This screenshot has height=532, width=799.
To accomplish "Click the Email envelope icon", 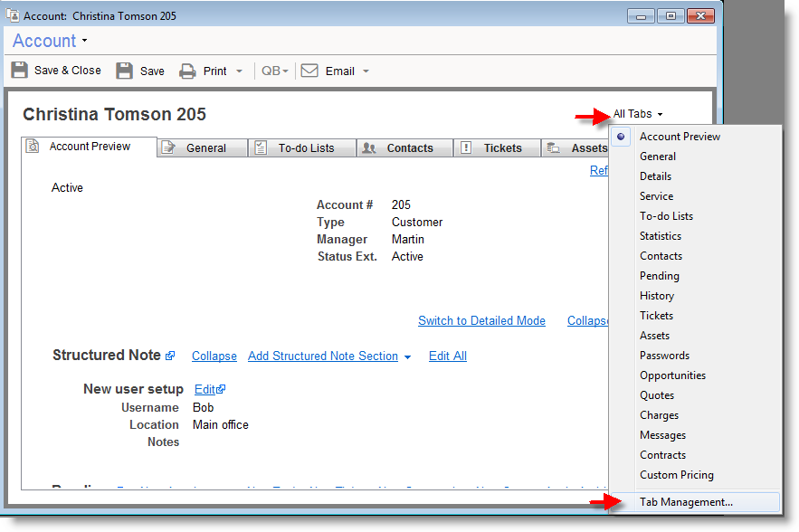I will pyautogui.click(x=309, y=71).
